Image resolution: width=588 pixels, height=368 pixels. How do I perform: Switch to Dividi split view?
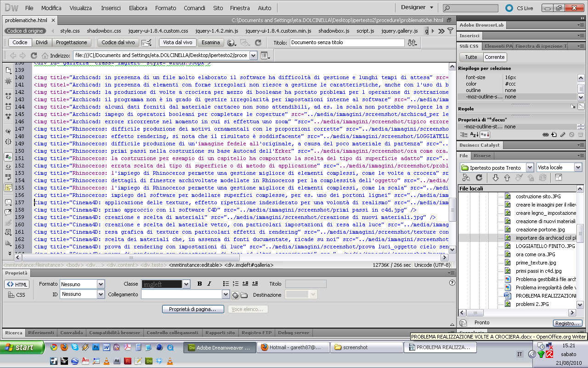[x=42, y=42]
